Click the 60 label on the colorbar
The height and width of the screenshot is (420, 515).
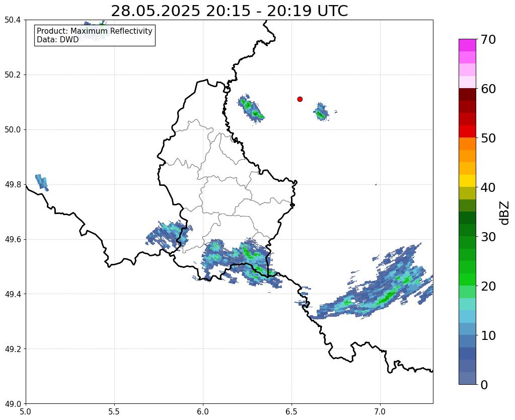click(x=488, y=89)
